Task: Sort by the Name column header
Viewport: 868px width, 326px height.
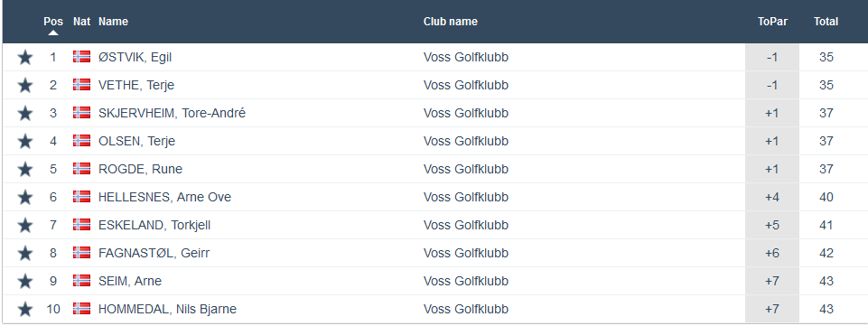Action: (113, 22)
